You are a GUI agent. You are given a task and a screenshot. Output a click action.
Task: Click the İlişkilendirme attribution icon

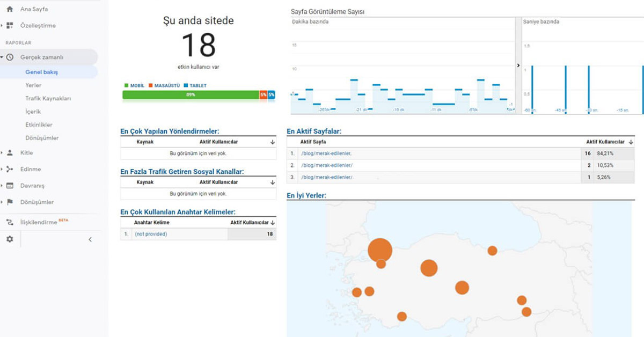[10, 222]
